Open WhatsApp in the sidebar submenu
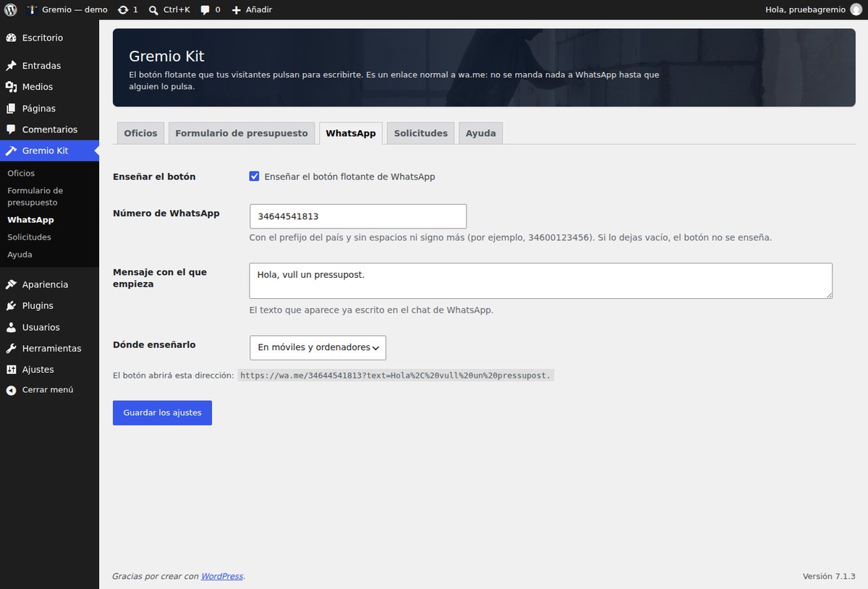868x589 pixels. coord(30,220)
